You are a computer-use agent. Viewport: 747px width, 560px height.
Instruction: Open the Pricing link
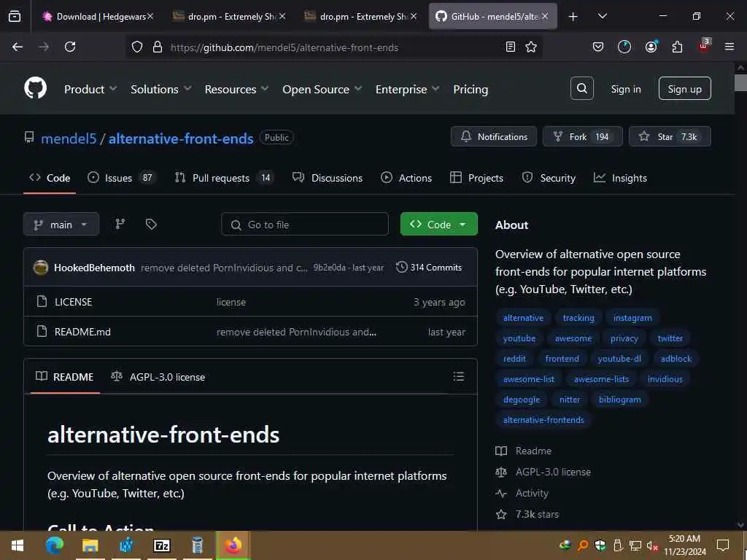coord(471,89)
